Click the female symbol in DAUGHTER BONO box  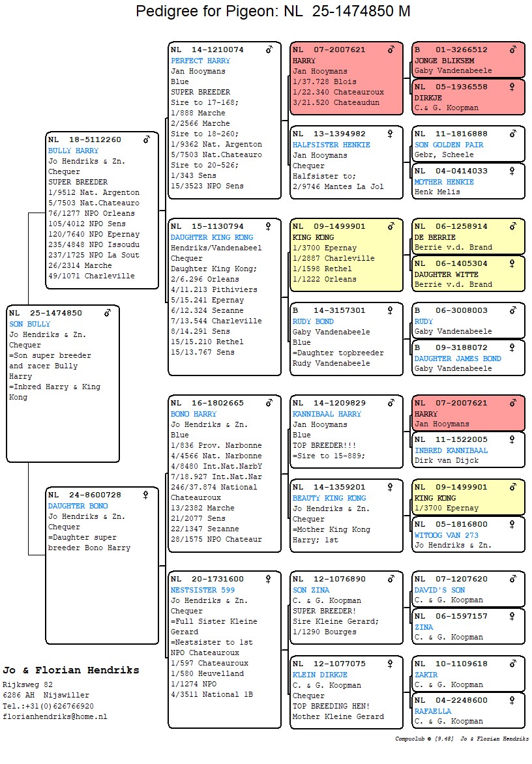click(145, 495)
